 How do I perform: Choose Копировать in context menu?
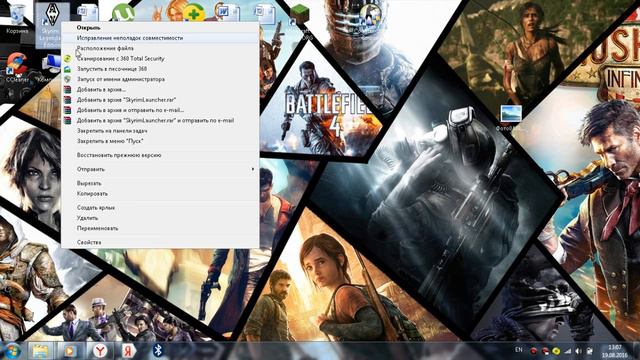pyautogui.click(x=160, y=193)
